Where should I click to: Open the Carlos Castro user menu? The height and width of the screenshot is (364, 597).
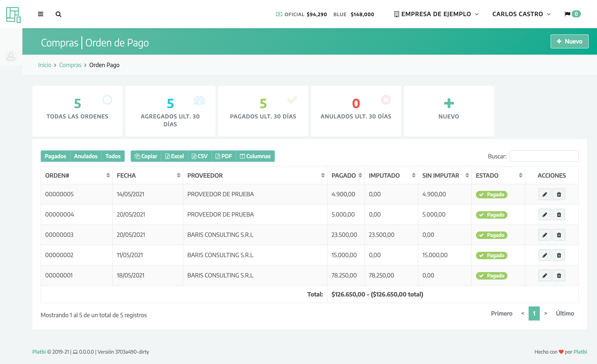click(x=521, y=14)
